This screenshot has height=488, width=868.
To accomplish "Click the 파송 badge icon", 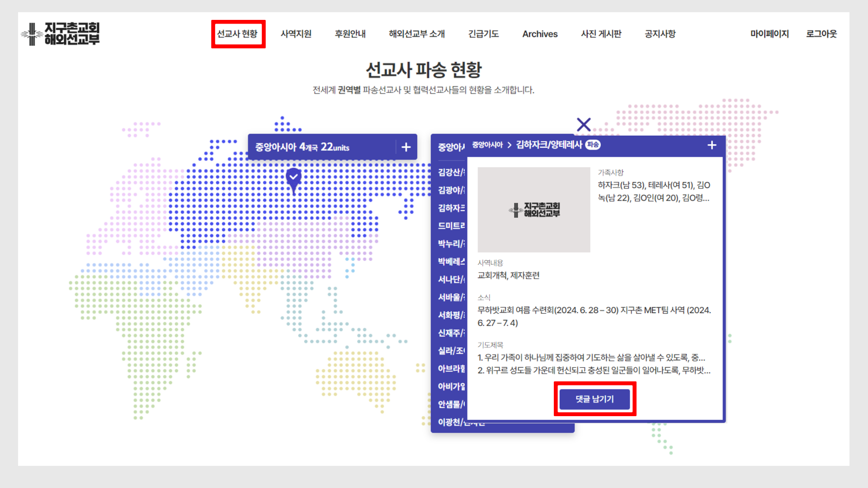I will [593, 145].
